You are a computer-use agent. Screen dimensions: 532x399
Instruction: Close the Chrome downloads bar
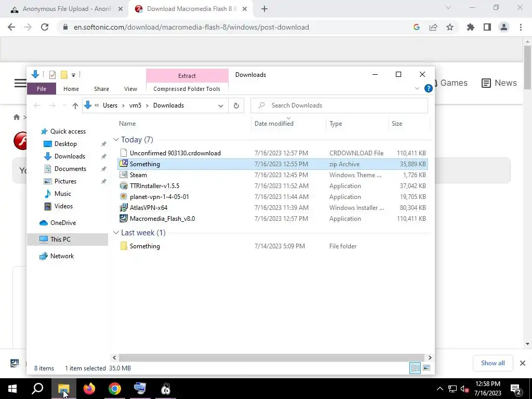523,363
